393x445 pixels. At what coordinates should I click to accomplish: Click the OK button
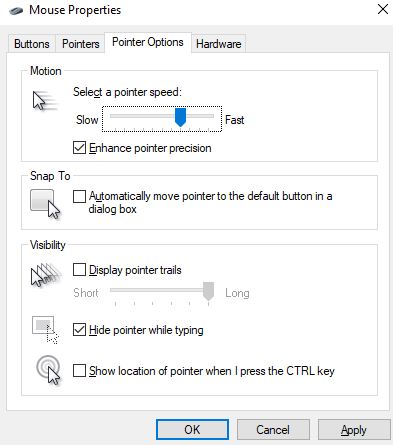click(x=192, y=429)
